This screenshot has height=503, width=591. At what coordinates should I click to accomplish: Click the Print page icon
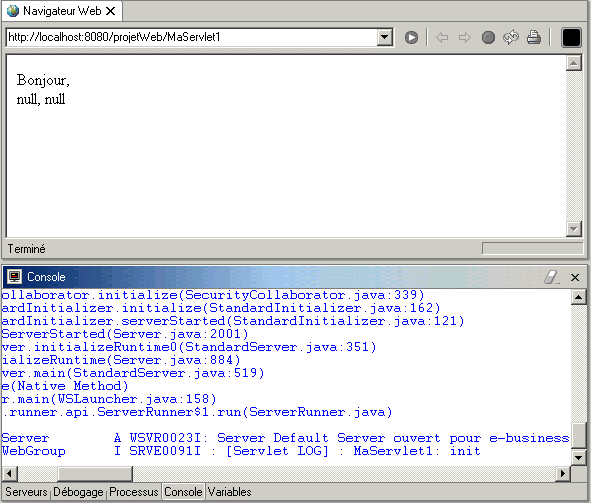[534, 38]
